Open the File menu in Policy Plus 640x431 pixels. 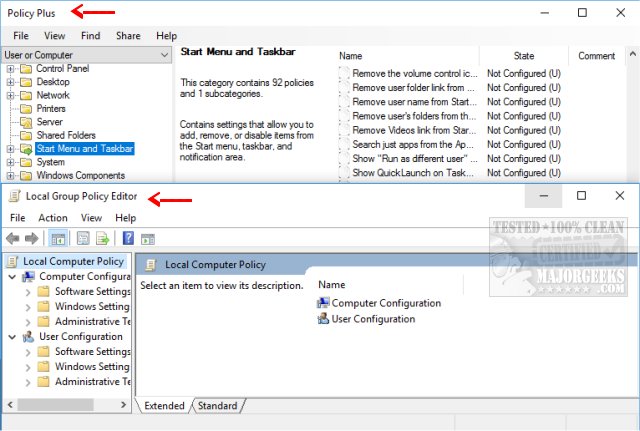(21, 36)
